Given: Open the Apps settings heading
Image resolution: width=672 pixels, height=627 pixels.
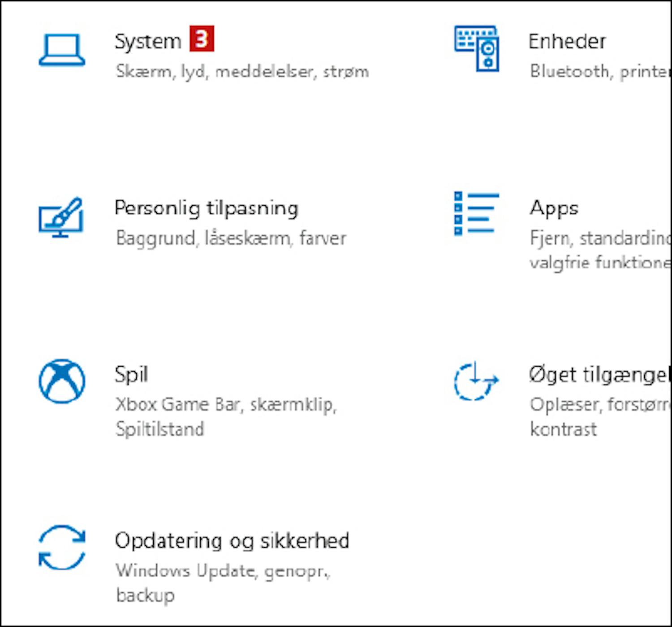Looking at the screenshot, I should click(554, 209).
